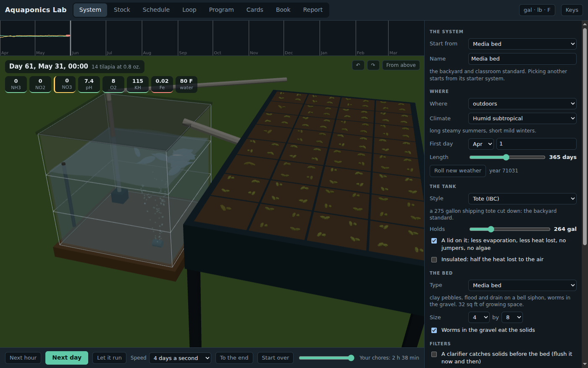Screen dimensions: 588x368
Task: Switch to the System tab
Action: click(90, 10)
